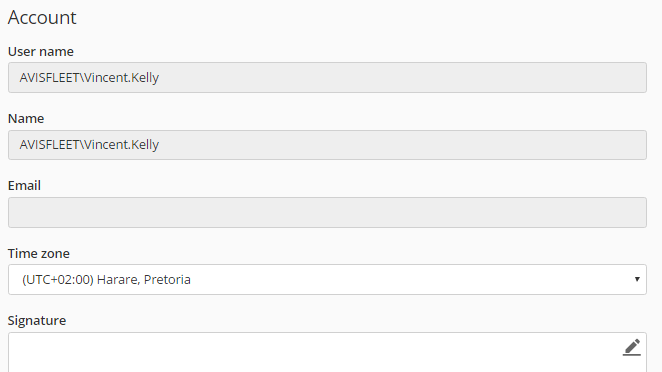The width and height of the screenshot is (662, 372).
Task: Open the Time zone dropdown
Action: (327, 280)
